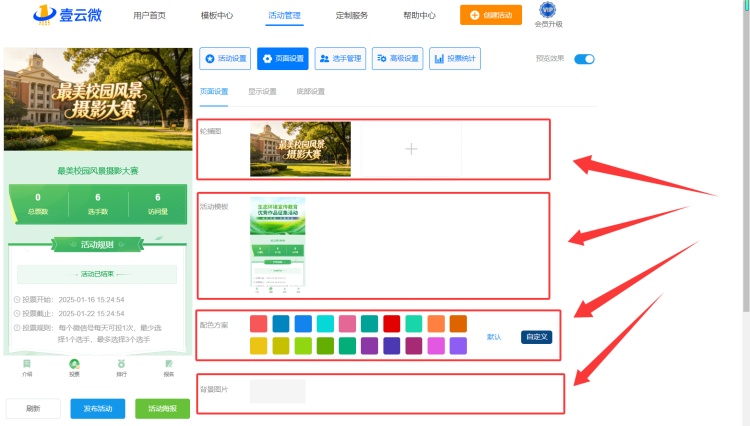Click the 刷新 button

point(33,408)
